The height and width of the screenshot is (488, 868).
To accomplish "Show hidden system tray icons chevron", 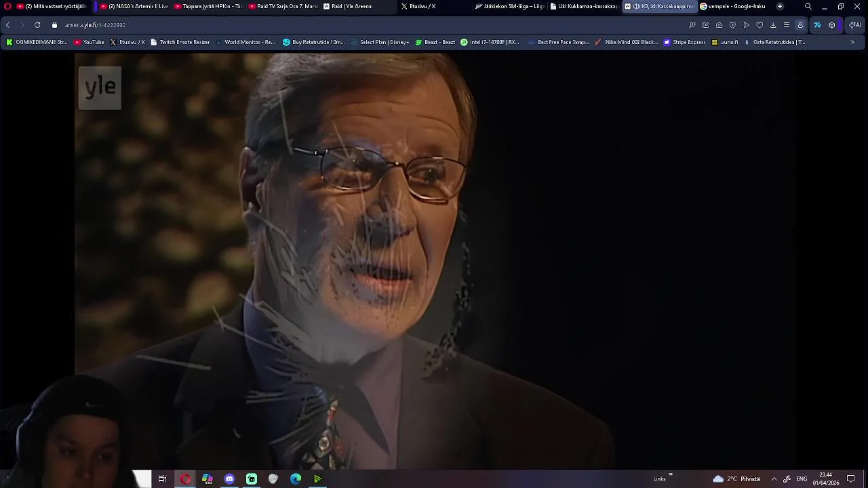I will (x=774, y=479).
